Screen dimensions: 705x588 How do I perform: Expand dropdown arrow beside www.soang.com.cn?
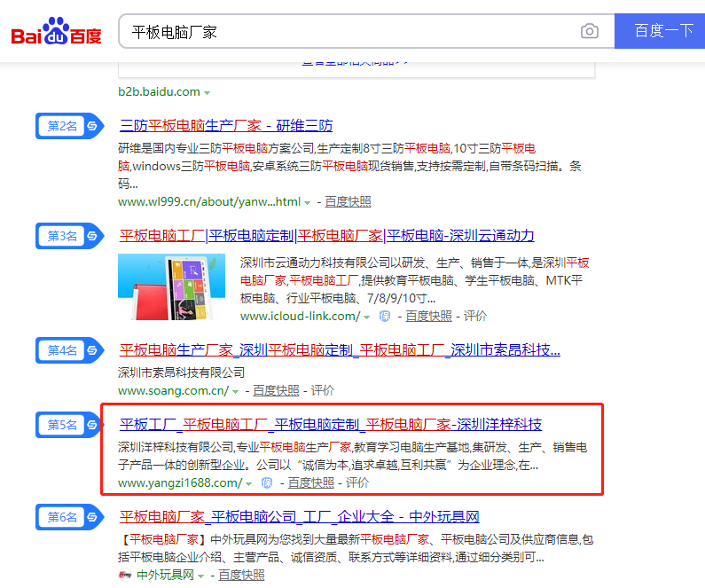pos(235,391)
